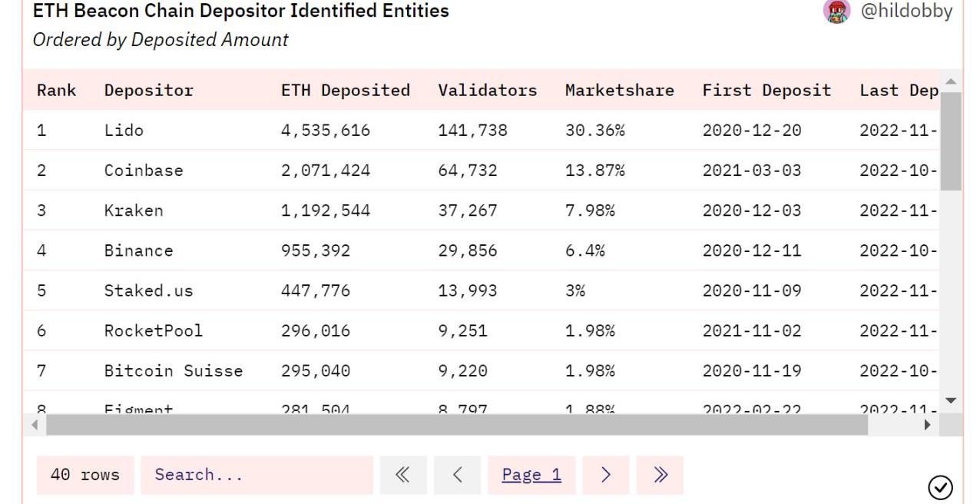The image size is (980, 504).
Task: Go to the previous page
Action: (x=457, y=476)
